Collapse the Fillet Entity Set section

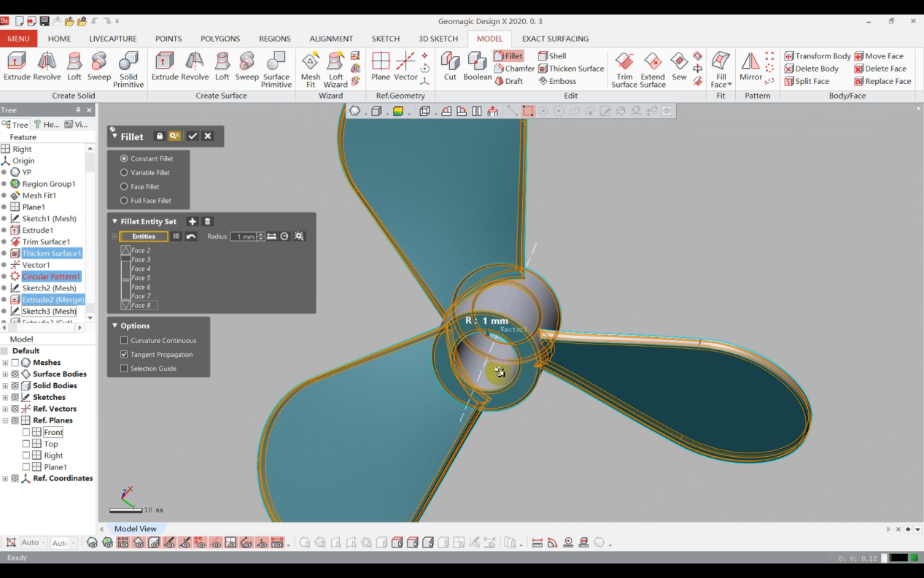point(114,221)
